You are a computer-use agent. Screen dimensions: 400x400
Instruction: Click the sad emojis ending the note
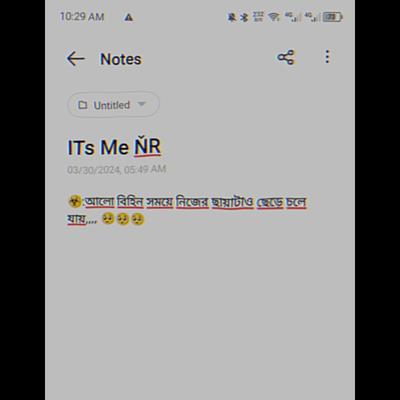tap(123, 219)
